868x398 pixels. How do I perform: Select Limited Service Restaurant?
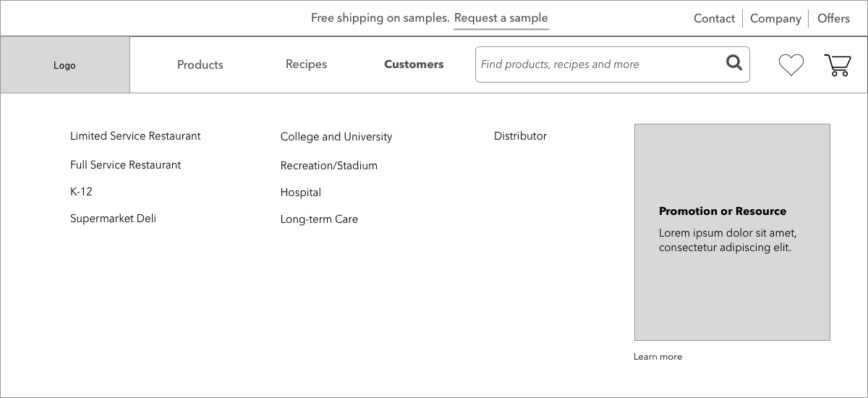point(135,136)
